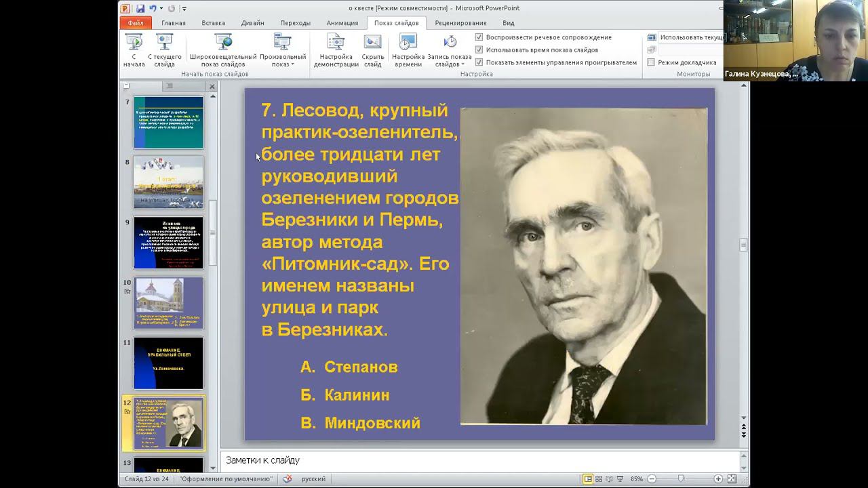This screenshot has height=488, width=868.
Task: Select slide 10 thumbnail
Action: coord(168,303)
